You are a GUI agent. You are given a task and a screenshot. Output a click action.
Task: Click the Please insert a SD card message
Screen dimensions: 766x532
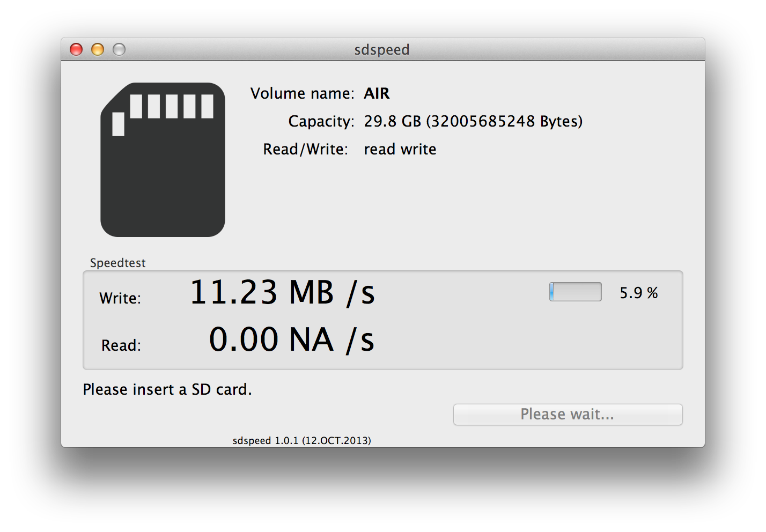[x=167, y=389]
